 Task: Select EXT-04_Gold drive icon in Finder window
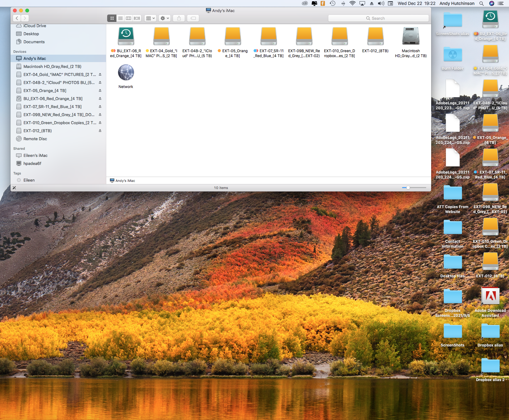point(162,36)
